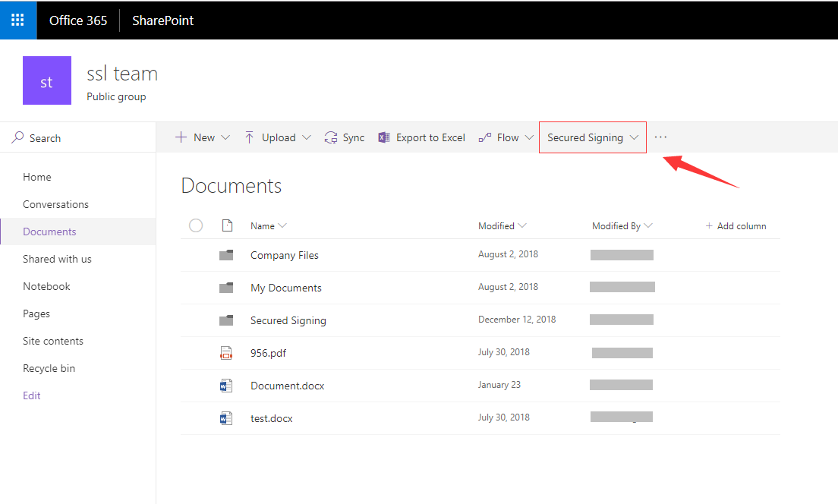Click the ssl team site logo tile
This screenshot has height=504, width=838.
[x=46, y=80]
